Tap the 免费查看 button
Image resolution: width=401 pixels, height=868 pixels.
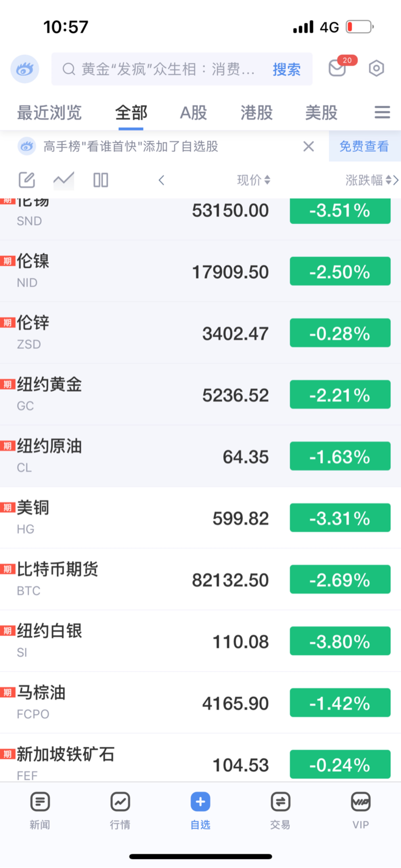(364, 146)
